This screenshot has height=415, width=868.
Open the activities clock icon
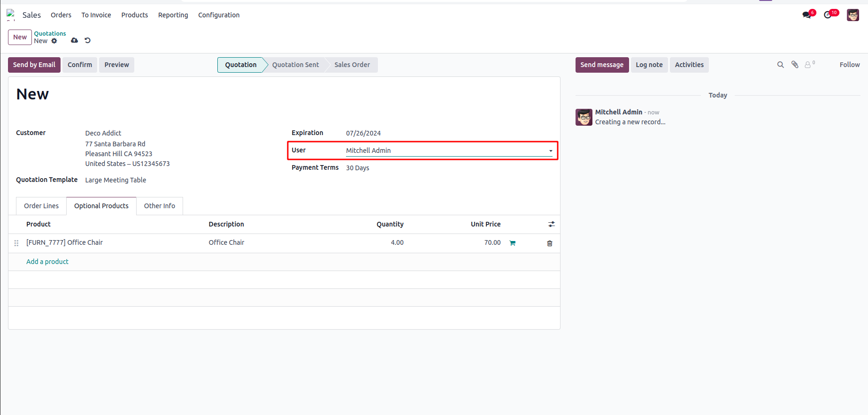pyautogui.click(x=828, y=15)
